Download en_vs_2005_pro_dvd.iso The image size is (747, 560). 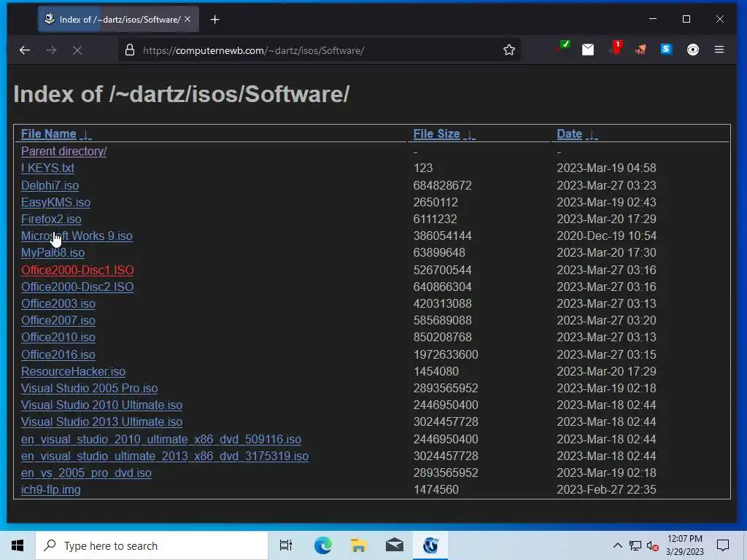click(x=86, y=472)
